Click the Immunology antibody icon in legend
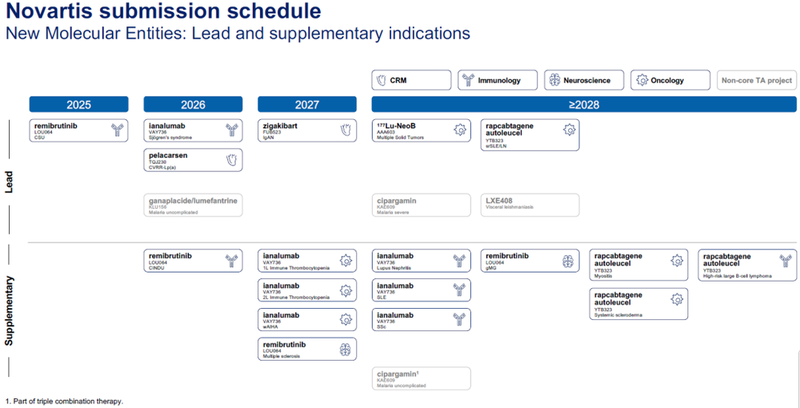800x408 pixels. pos(468,80)
